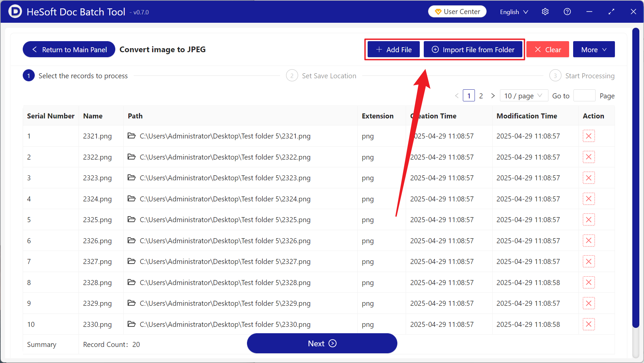The width and height of the screenshot is (644, 363).
Task: Remove row 3 file 2323.png
Action: pyautogui.click(x=589, y=178)
